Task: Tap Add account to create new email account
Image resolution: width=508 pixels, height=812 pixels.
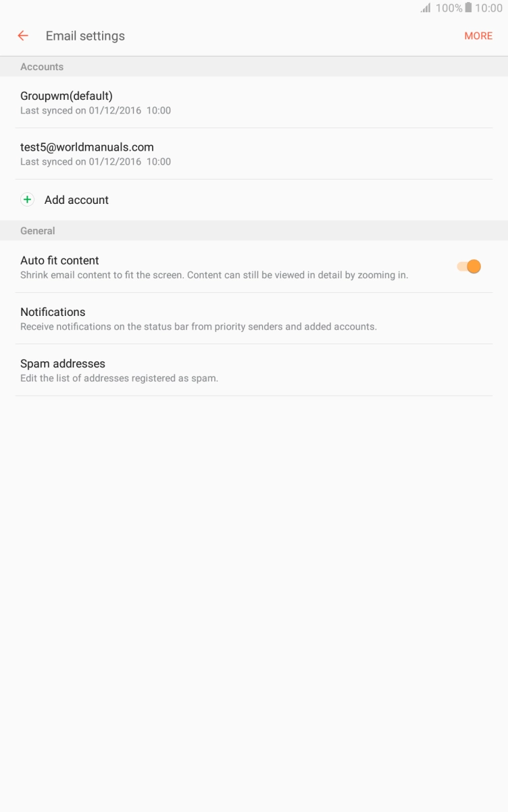Action: [x=76, y=199]
